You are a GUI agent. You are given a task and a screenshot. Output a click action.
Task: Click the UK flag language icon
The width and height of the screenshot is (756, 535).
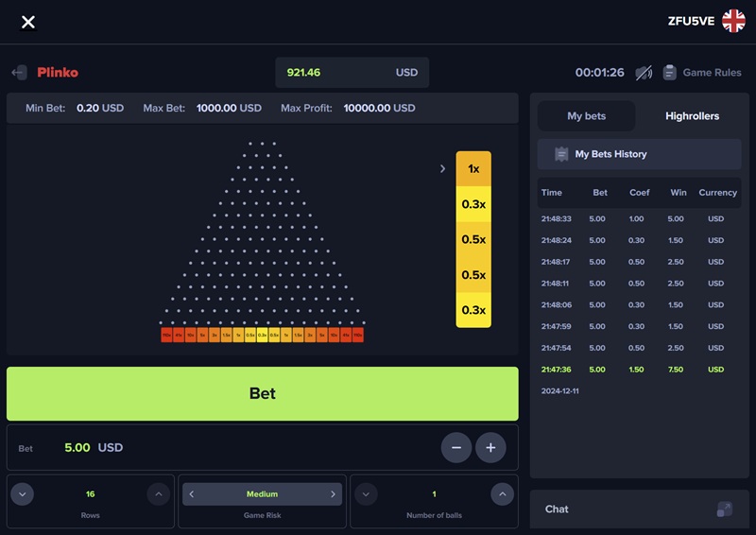coord(733,22)
